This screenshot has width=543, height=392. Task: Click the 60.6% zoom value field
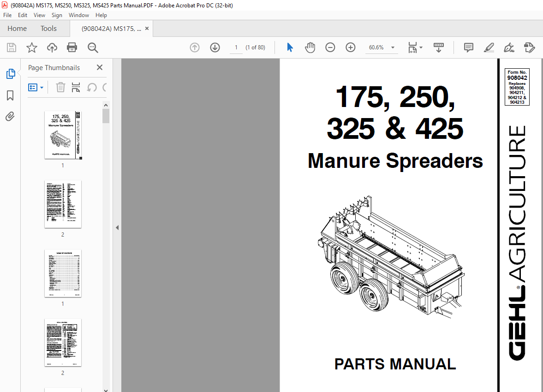(x=376, y=48)
